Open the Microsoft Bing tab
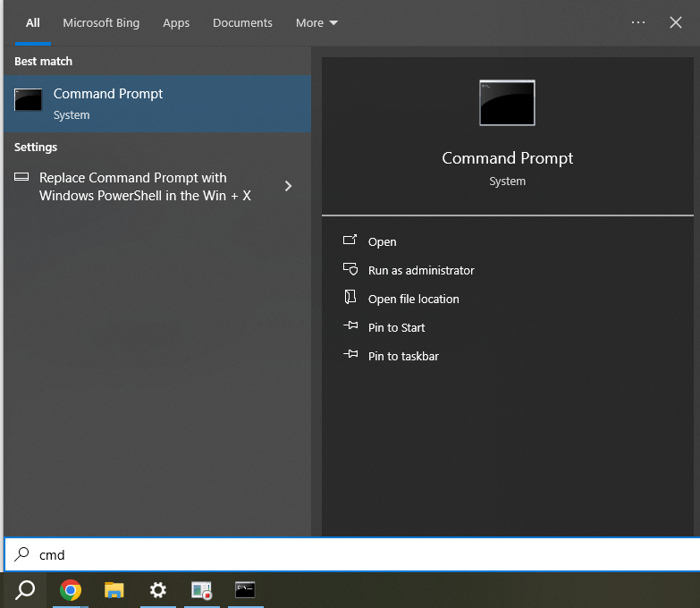Viewport: 700px width, 608px height. tap(101, 22)
